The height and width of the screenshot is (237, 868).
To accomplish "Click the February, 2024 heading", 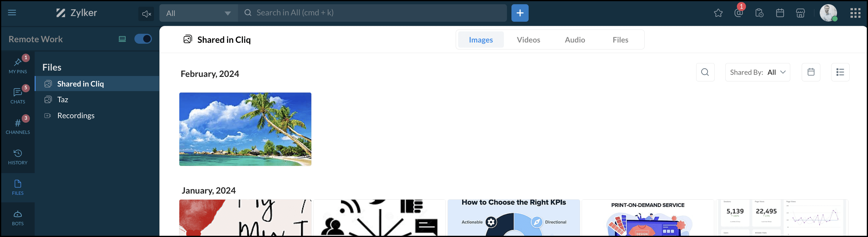I will point(210,74).
